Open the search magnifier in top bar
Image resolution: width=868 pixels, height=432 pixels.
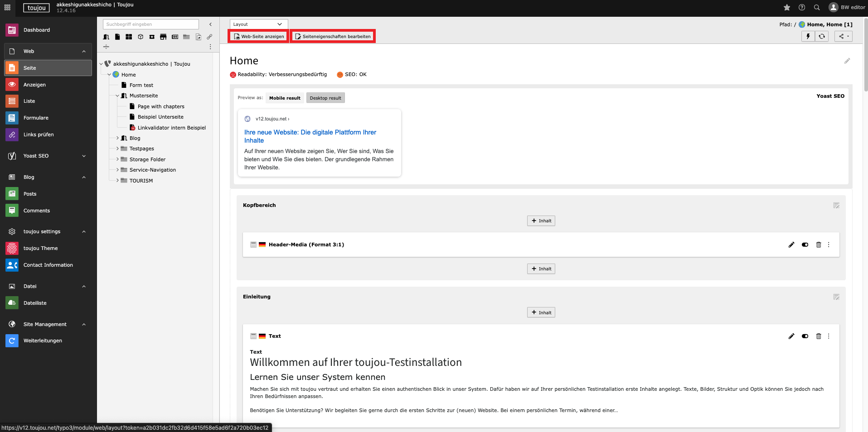[x=817, y=7]
